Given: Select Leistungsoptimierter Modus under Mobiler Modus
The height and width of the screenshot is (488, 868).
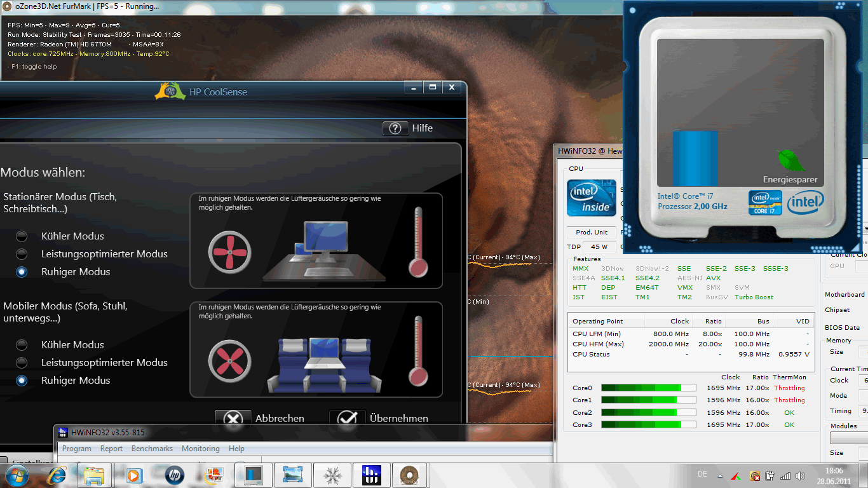Looking at the screenshot, I should tap(22, 363).
